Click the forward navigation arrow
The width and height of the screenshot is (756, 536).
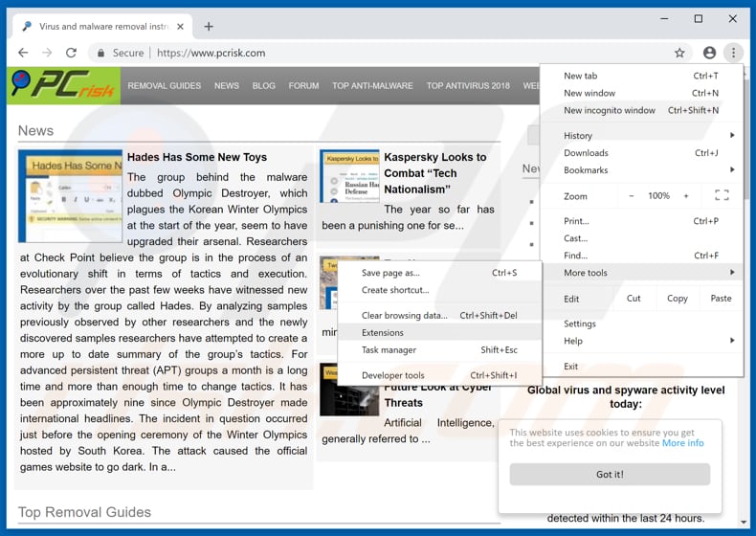pos(47,53)
